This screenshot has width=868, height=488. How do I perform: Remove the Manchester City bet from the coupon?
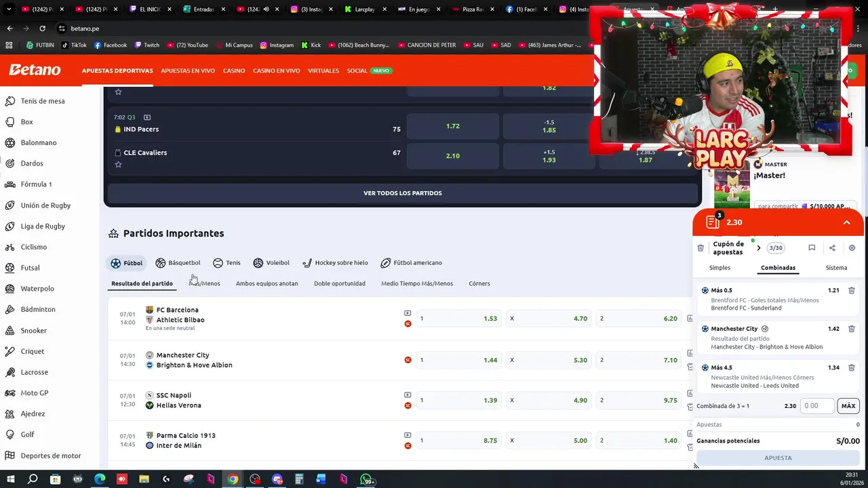click(x=852, y=329)
